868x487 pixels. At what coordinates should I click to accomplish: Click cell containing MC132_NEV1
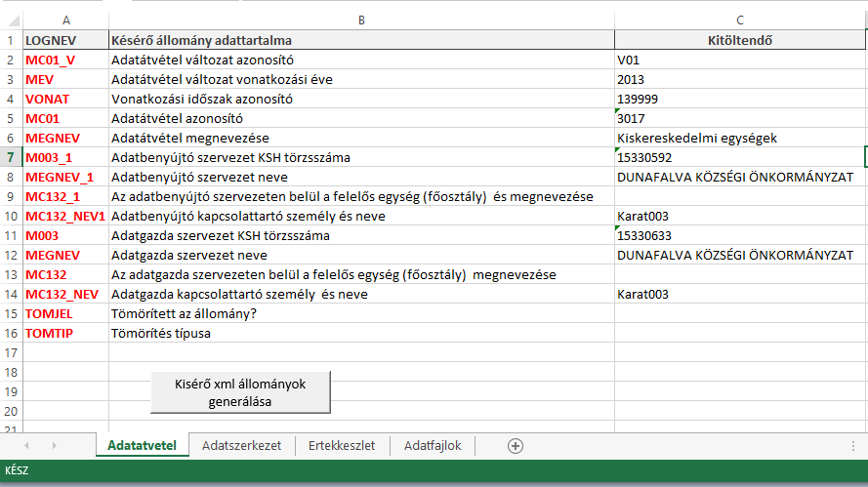click(65, 216)
